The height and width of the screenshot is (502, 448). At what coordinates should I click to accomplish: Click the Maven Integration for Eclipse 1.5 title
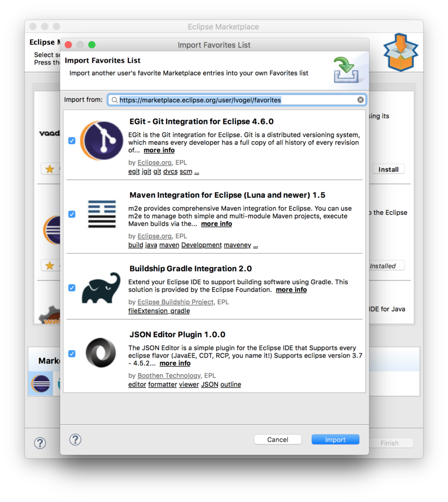[x=227, y=195]
